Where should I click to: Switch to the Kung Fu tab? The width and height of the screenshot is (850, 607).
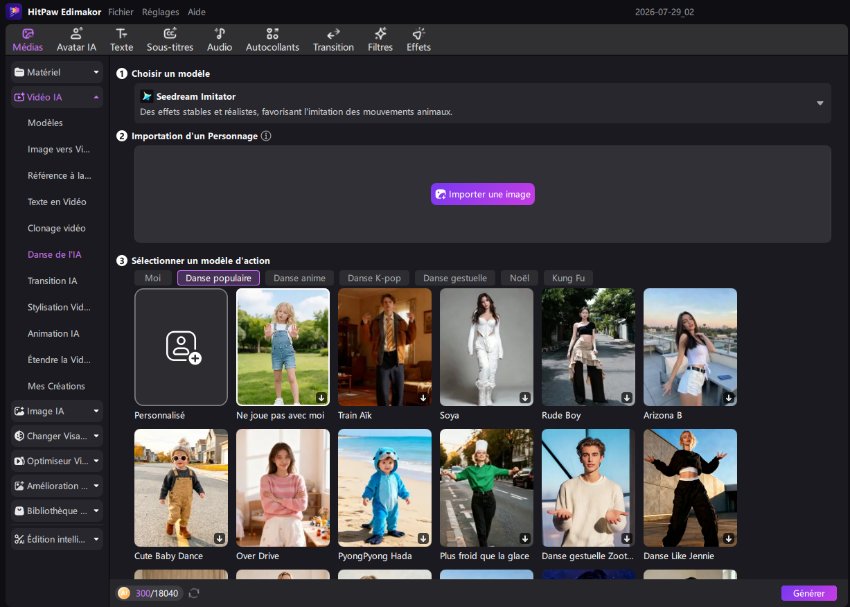pyautogui.click(x=568, y=278)
